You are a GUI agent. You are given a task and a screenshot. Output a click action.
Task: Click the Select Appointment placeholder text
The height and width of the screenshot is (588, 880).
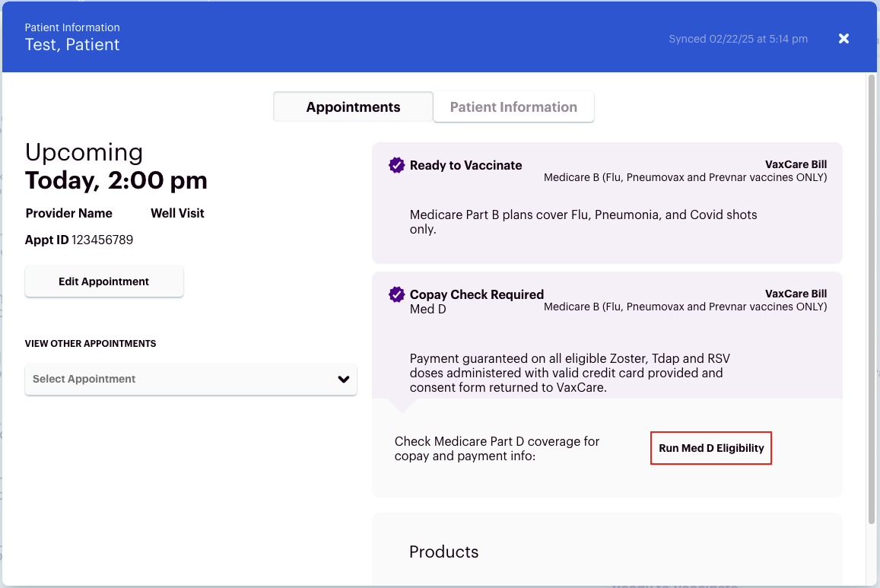click(x=84, y=379)
